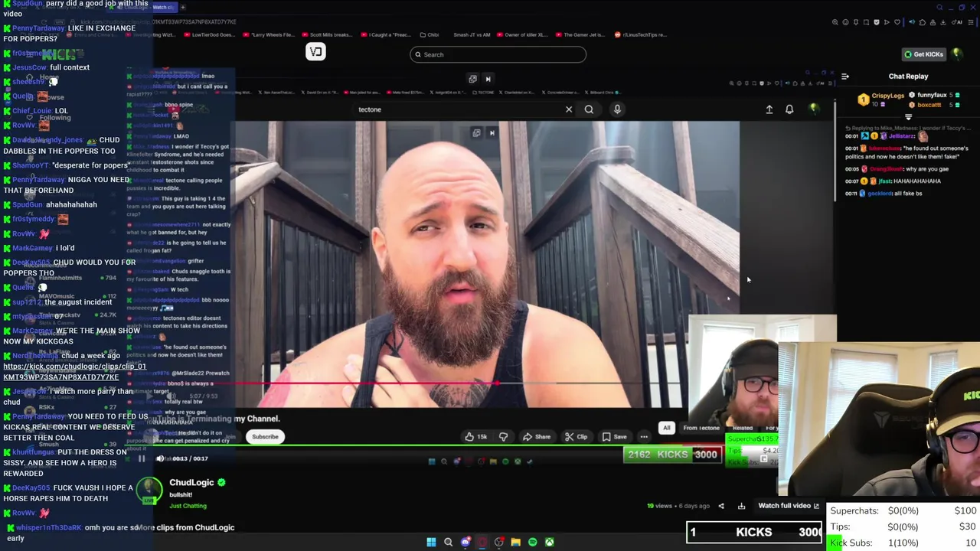Open Windows taskbar search
This screenshot has height=551, width=980.
pyautogui.click(x=448, y=542)
